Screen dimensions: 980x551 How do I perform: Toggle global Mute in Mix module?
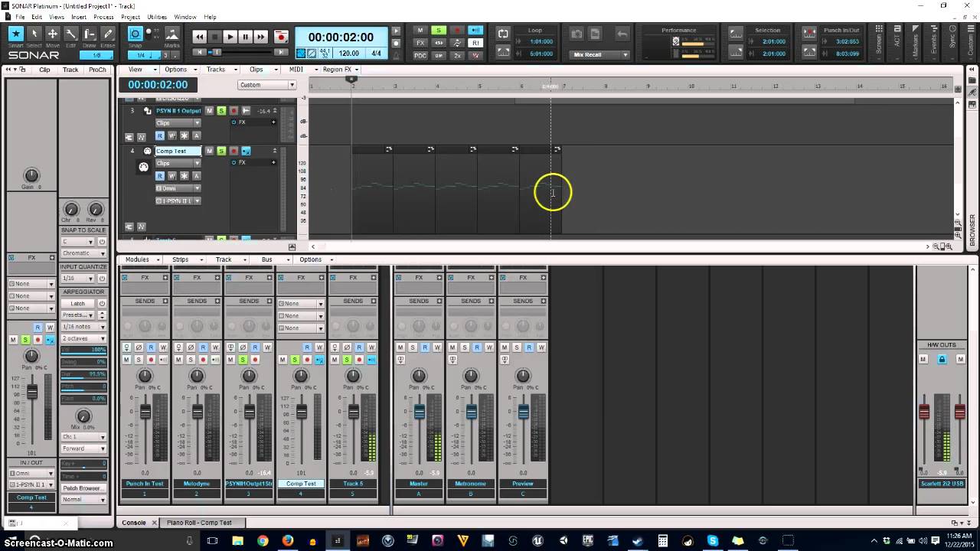click(x=420, y=31)
